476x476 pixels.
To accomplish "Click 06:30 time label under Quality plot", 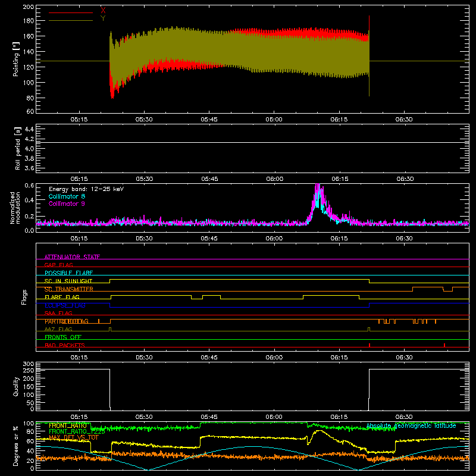I will (x=404, y=417).
